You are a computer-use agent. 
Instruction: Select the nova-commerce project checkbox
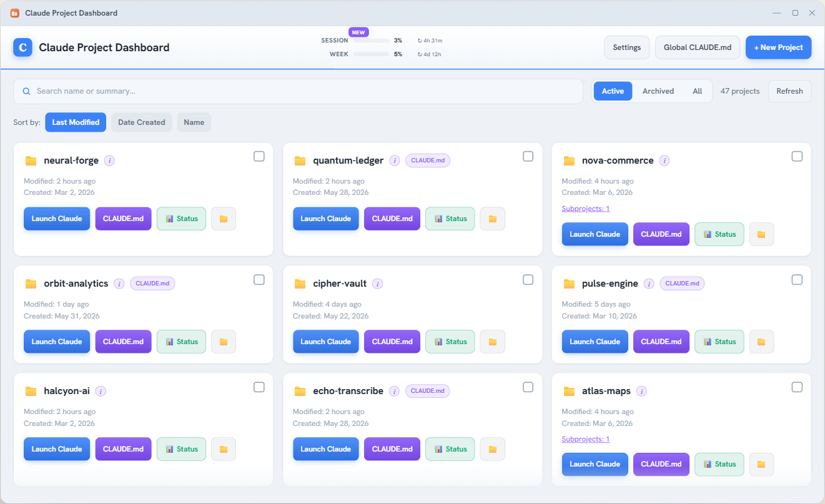(x=797, y=156)
